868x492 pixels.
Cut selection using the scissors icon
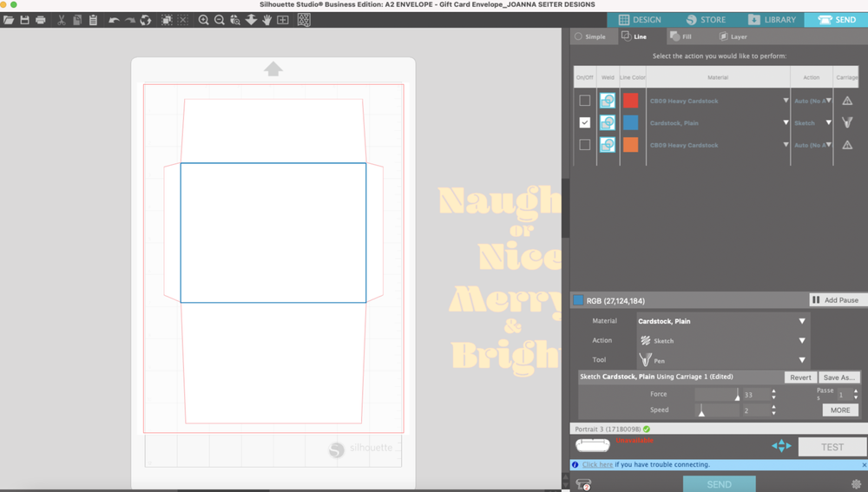(62, 20)
